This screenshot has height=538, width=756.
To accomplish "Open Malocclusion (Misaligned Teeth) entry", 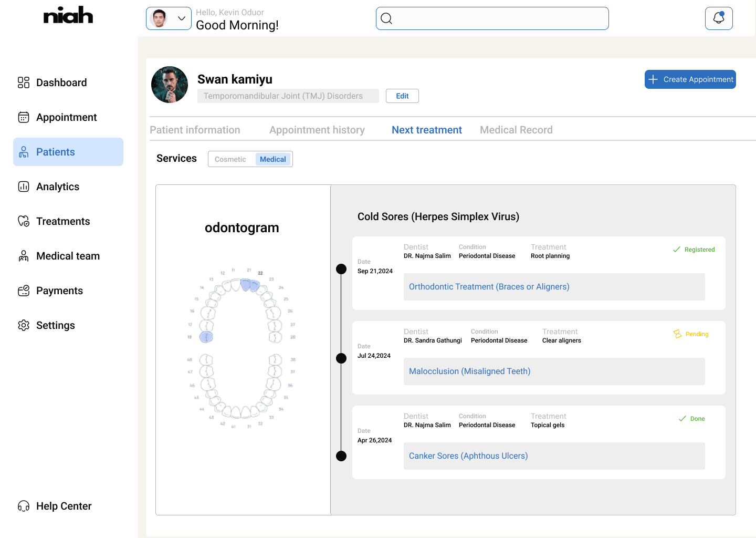I will tap(554, 371).
